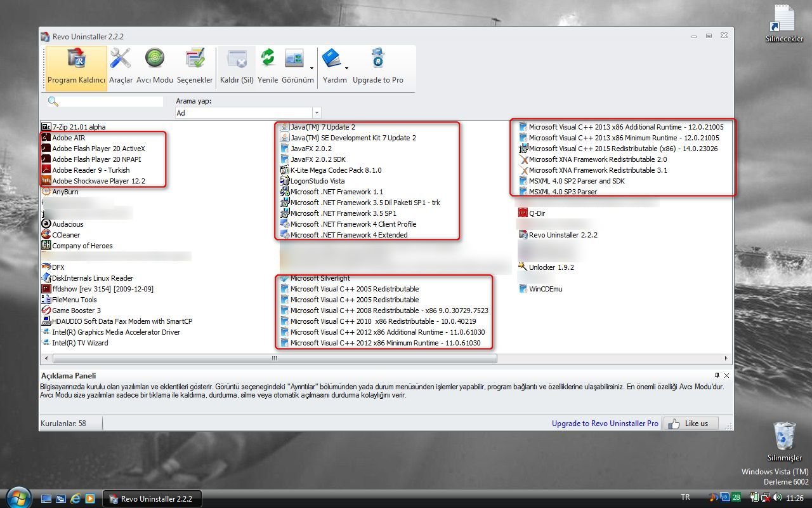Select Adobe AIR in the list
Screen dimensions: 812x508
tap(63, 138)
